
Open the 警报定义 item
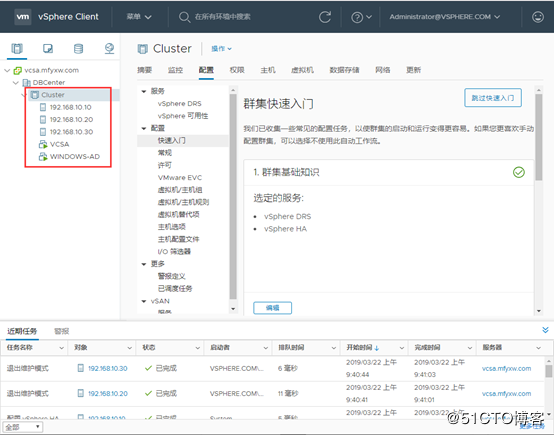click(x=171, y=276)
